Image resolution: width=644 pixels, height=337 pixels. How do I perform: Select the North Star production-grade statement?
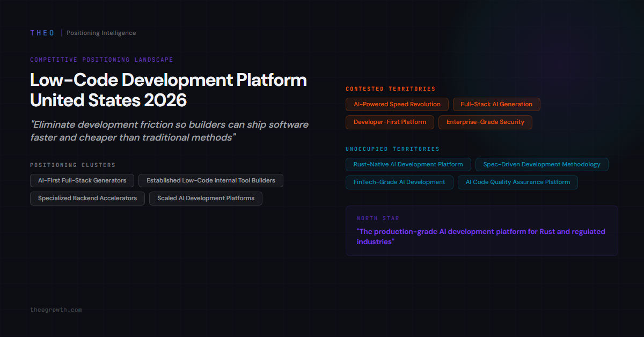point(481,237)
